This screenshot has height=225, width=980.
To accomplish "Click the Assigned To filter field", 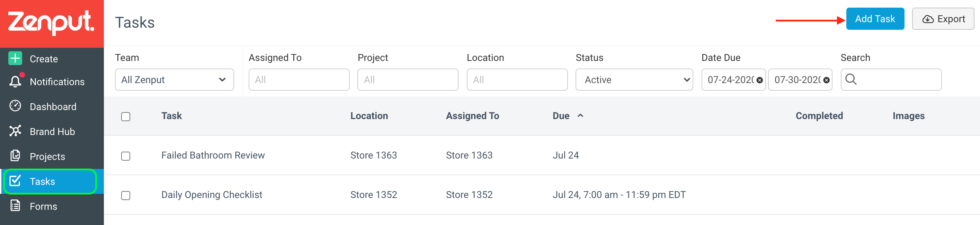I will [299, 80].
